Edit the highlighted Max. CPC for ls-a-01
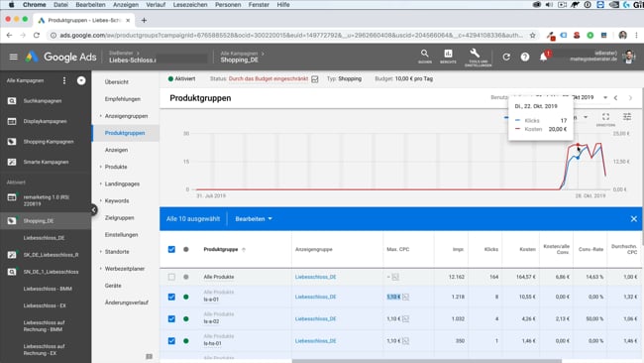This screenshot has width=644, height=363. [x=393, y=297]
